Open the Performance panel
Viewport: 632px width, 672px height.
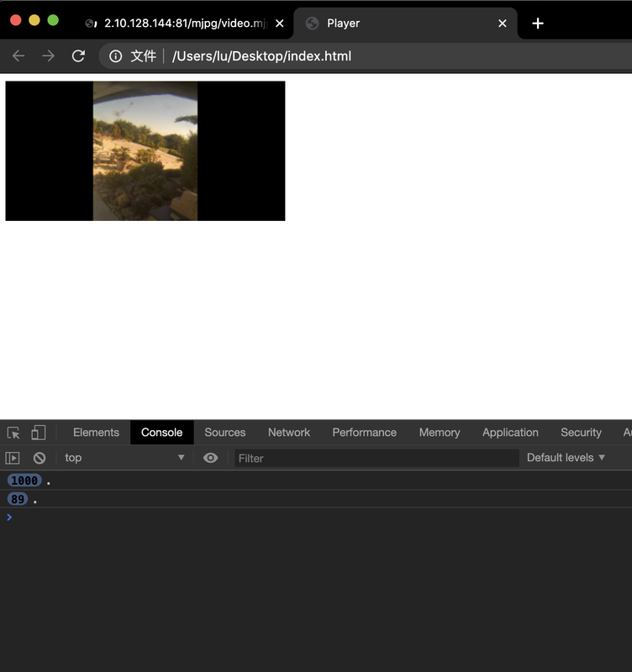(365, 433)
